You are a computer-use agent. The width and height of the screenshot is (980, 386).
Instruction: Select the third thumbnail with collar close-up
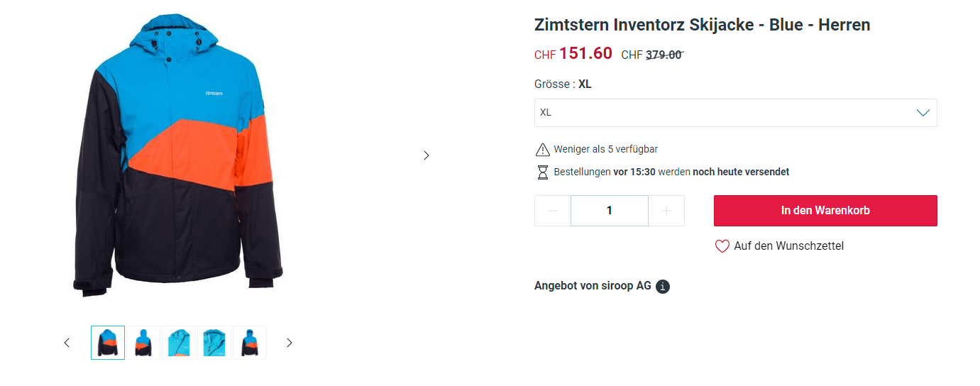coord(179,343)
